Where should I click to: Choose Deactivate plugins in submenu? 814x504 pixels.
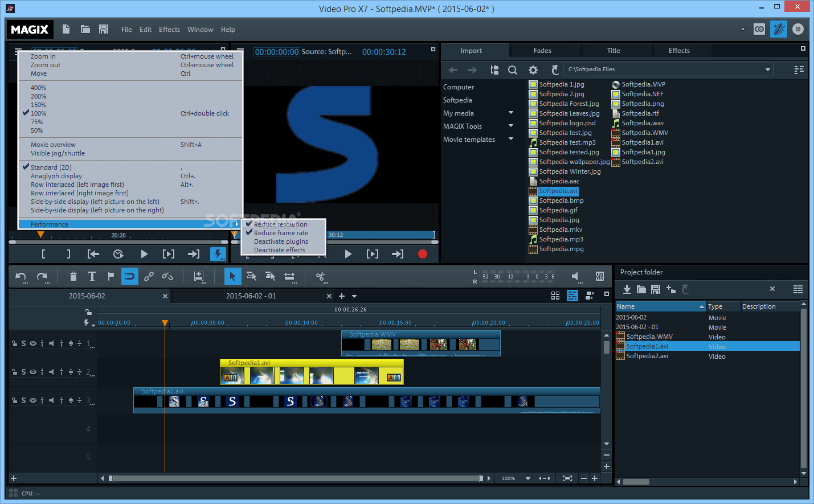(281, 241)
